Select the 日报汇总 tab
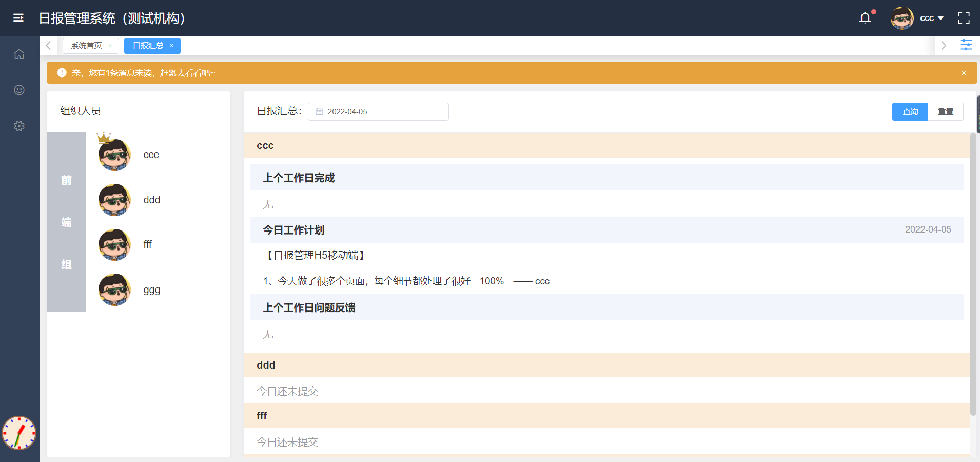 pyautogui.click(x=148, y=46)
